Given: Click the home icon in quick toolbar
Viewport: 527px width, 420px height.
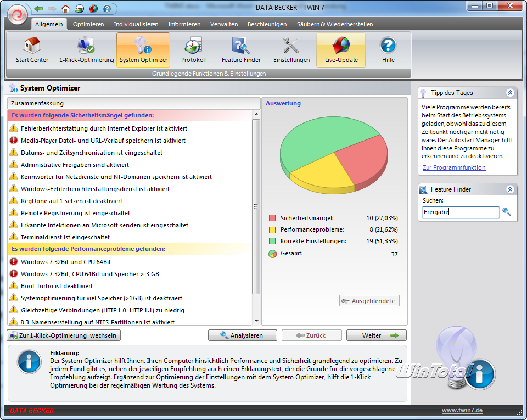Looking at the screenshot, I should [x=65, y=8].
